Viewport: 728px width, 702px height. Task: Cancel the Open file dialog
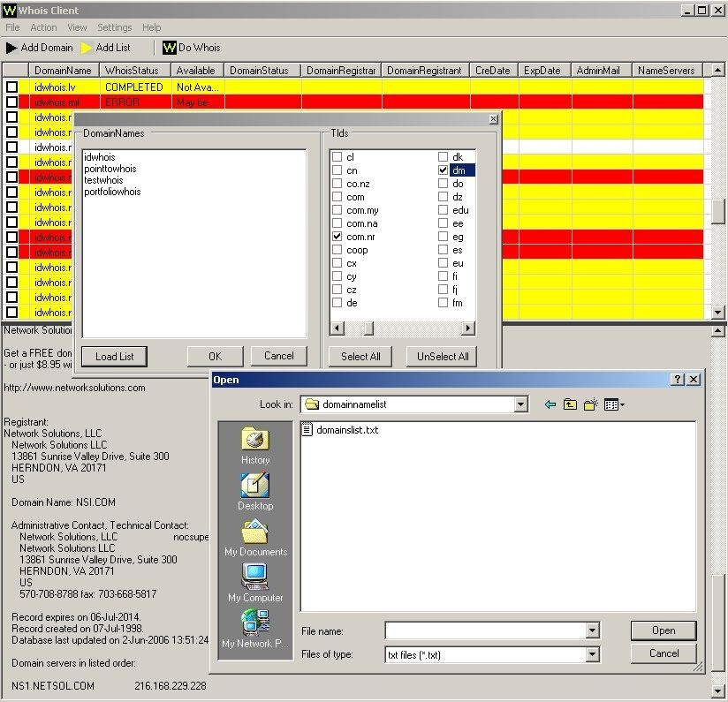point(664,653)
